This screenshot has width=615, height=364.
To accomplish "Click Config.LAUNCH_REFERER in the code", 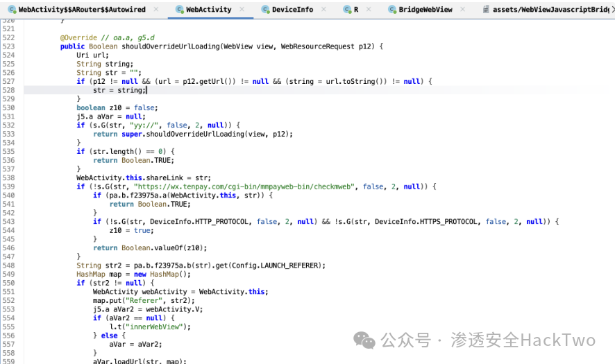I will coord(276,266).
